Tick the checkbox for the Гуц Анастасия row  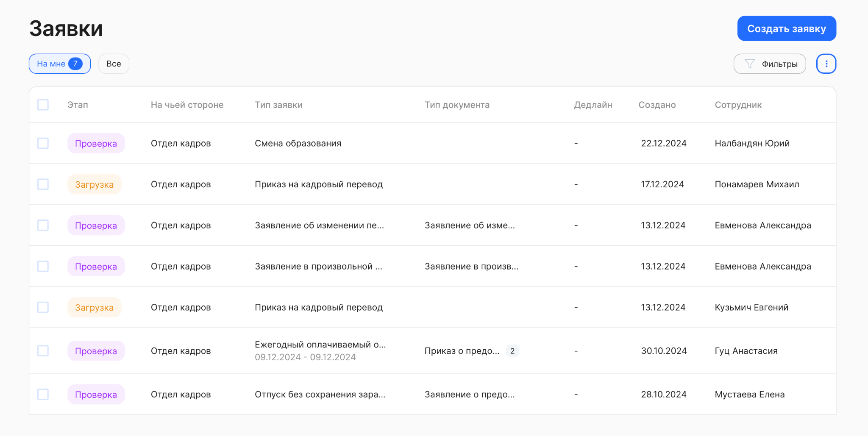click(43, 351)
